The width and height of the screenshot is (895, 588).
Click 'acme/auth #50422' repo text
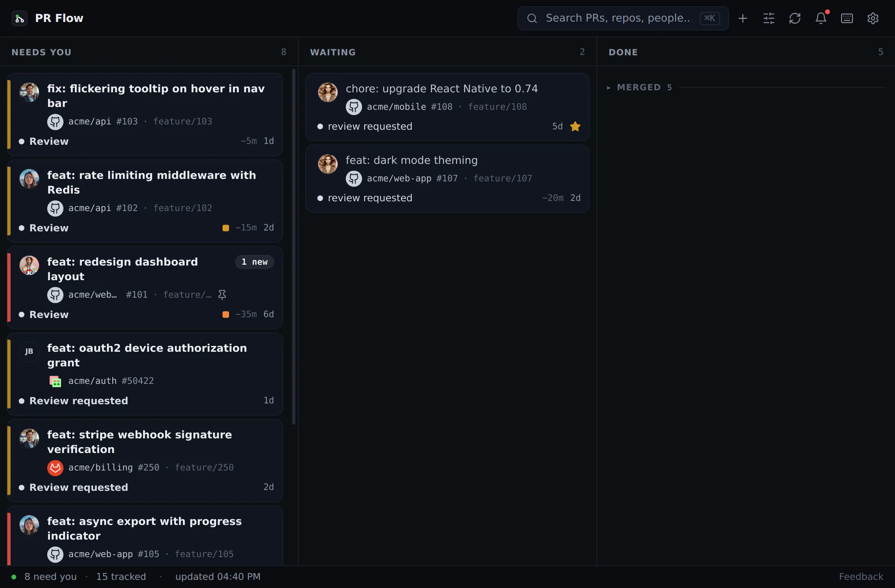[x=111, y=381]
